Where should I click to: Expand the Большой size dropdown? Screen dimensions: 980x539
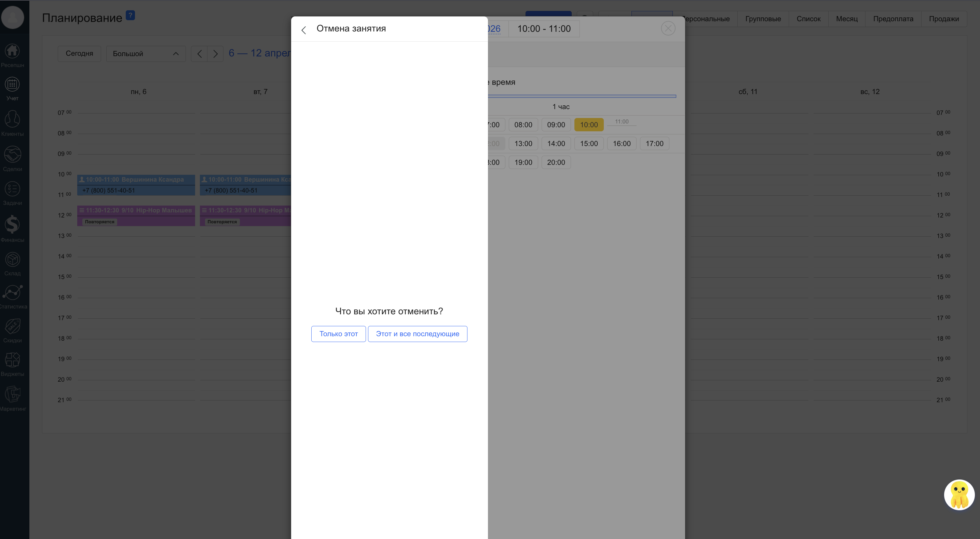coord(146,54)
